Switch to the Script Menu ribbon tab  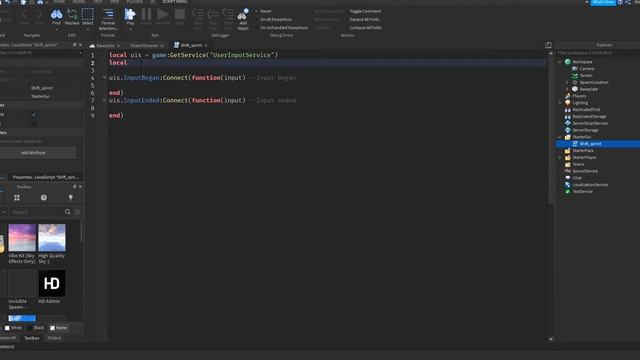coord(175,2)
